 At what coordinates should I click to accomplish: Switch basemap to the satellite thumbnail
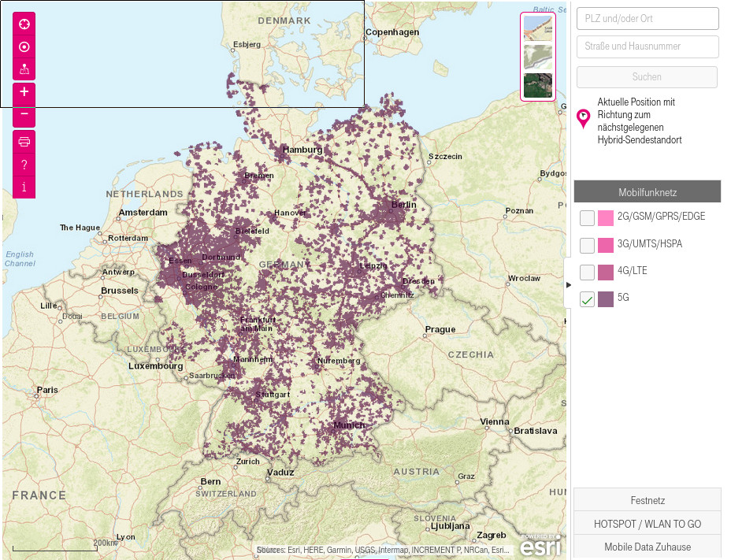point(538,84)
